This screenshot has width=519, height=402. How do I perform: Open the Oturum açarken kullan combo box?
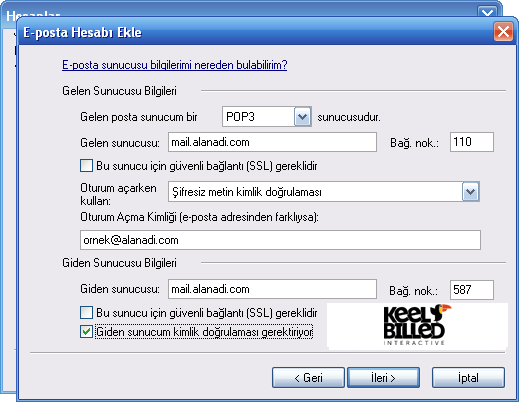[324, 192]
